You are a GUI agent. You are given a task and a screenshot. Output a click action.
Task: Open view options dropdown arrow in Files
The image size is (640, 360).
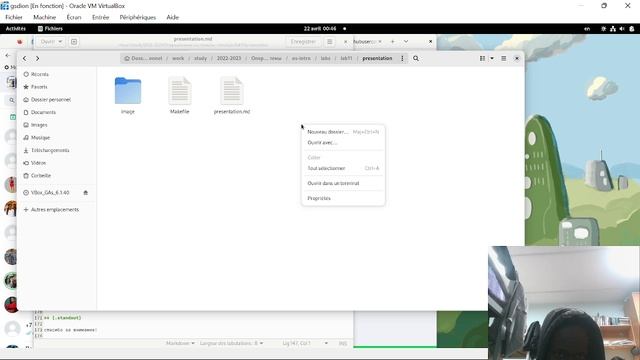492,58
